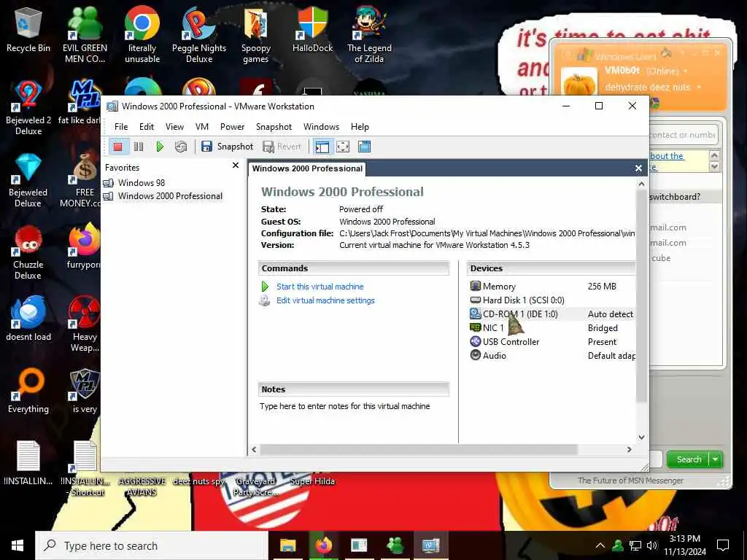Viewport: 747px width, 560px height.
Task: Click the taskbar search box
Action: pos(152,545)
